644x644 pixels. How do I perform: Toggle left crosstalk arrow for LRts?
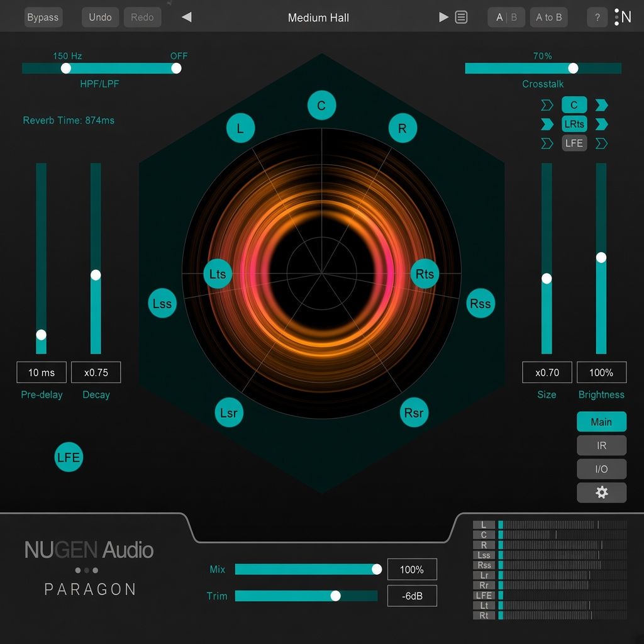[547, 124]
